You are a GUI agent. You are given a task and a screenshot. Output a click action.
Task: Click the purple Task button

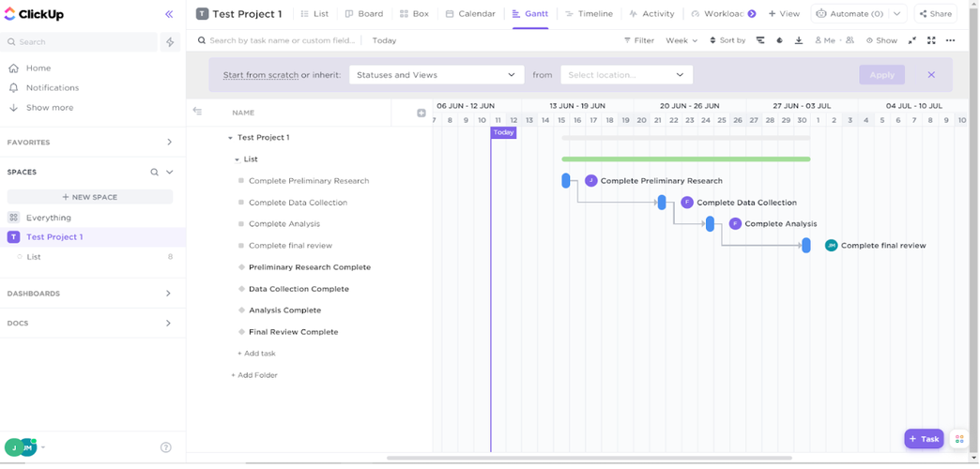924,439
